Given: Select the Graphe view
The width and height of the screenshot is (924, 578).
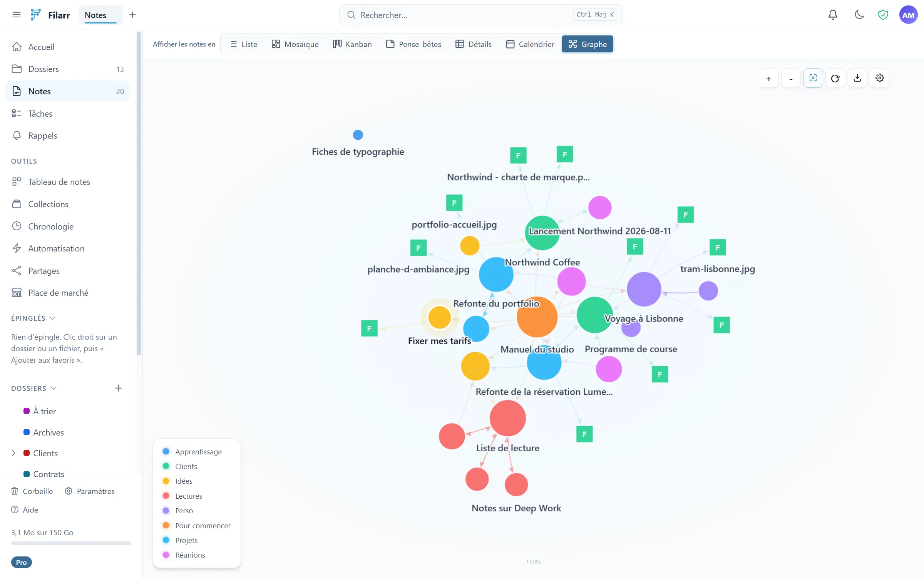Looking at the screenshot, I should [x=588, y=44].
